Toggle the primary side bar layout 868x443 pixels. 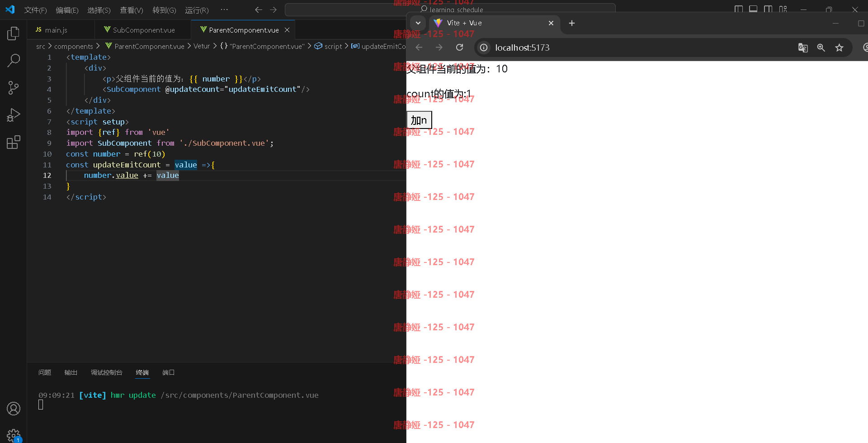(x=739, y=9)
